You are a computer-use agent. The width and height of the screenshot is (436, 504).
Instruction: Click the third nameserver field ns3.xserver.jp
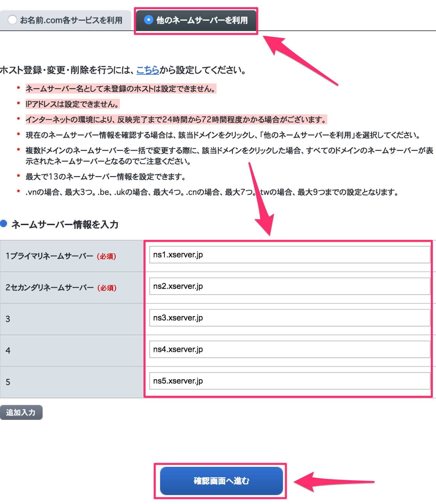tap(290, 318)
